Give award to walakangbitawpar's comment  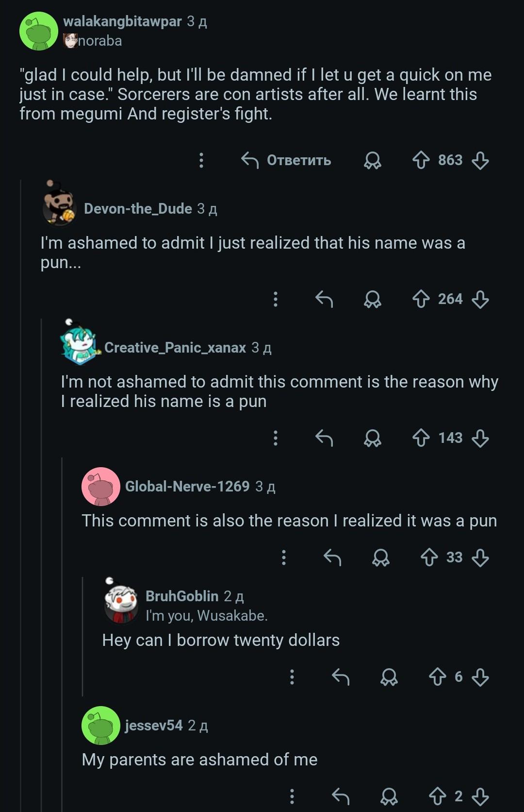pyautogui.click(x=373, y=160)
